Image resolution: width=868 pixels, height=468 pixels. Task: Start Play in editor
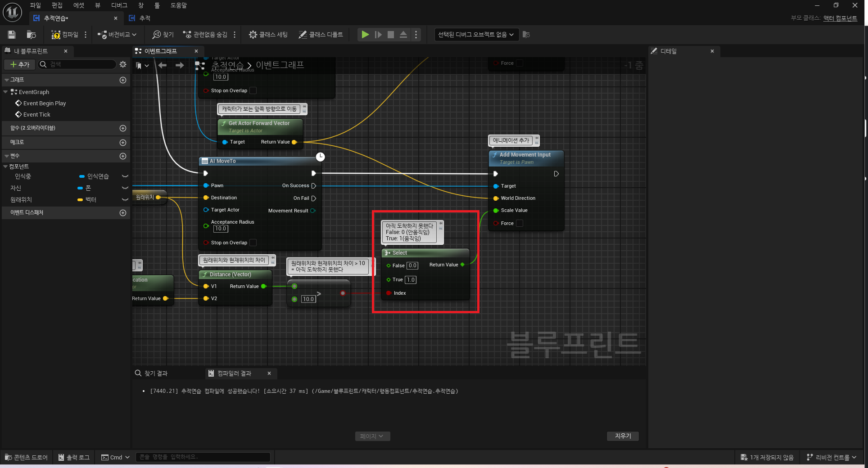[x=365, y=35]
